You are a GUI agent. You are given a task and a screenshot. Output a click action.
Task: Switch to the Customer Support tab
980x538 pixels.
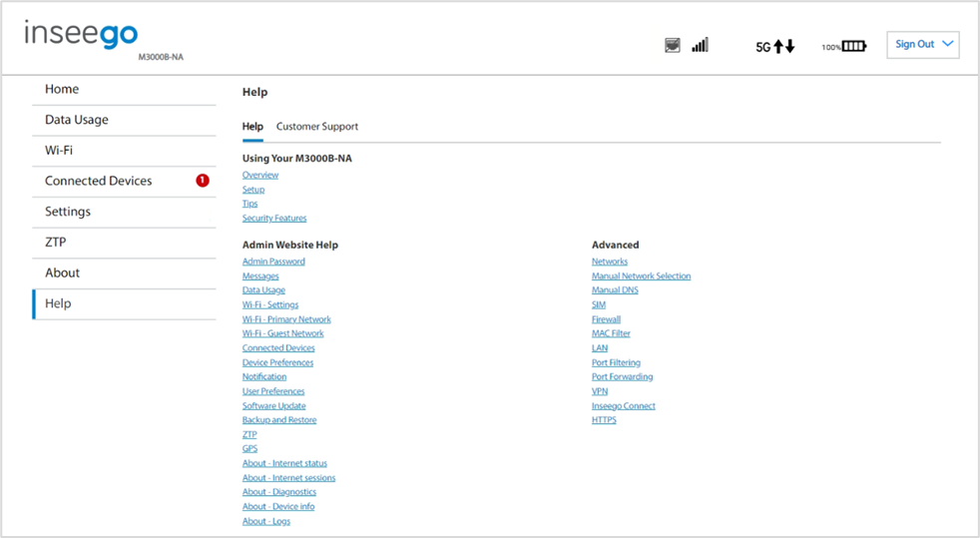click(x=317, y=126)
